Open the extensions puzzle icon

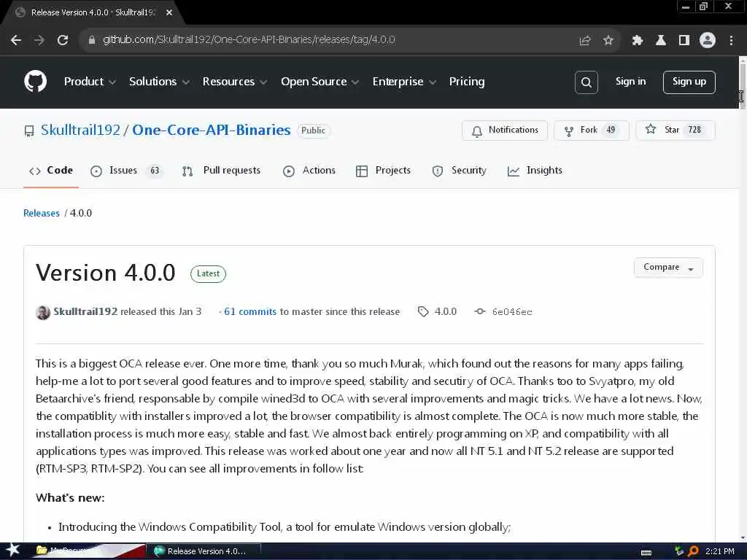coord(637,41)
